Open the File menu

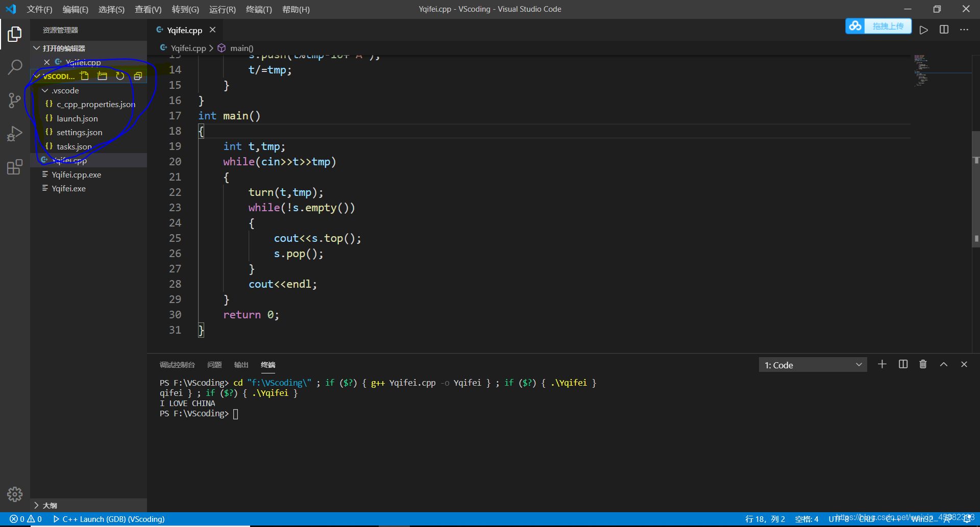point(39,9)
